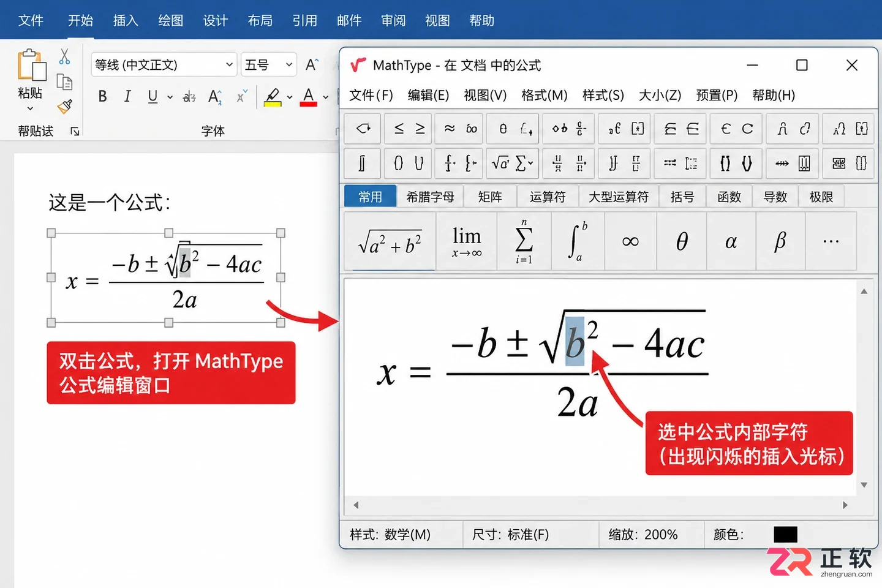Click the Paste clipboard icon in Word
The height and width of the screenshot is (588, 882).
pyautogui.click(x=31, y=65)
